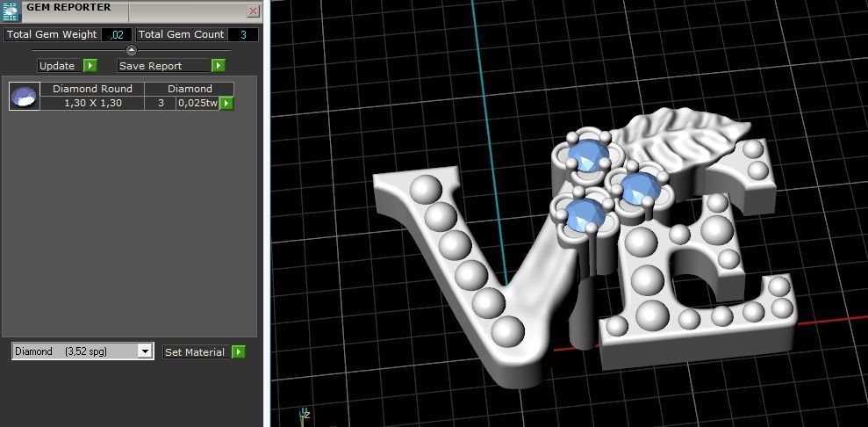
Task: Click the green arrow beside Update
Action: click(x=90, y=66)
